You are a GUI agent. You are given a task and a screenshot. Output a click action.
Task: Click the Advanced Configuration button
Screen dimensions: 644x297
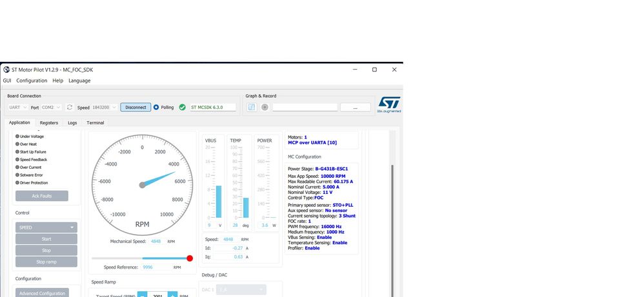(43, 293)
